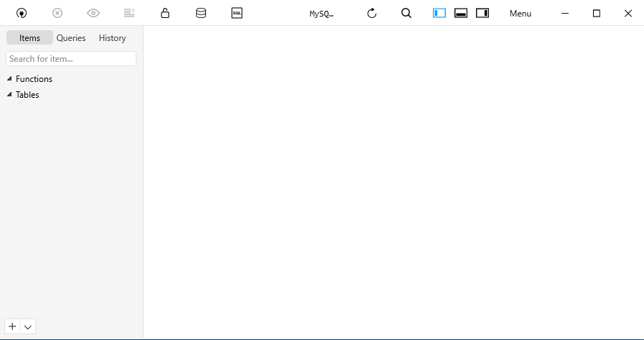Open the SQL editor icon

(237, 13)
